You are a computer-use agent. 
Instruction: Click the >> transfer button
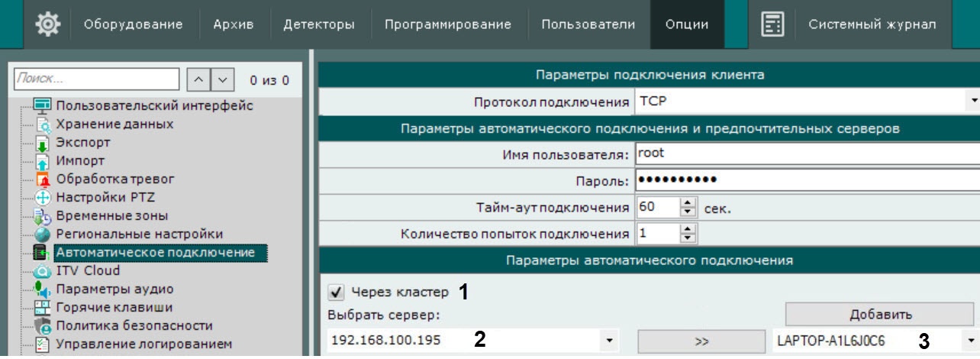point(702,341)
